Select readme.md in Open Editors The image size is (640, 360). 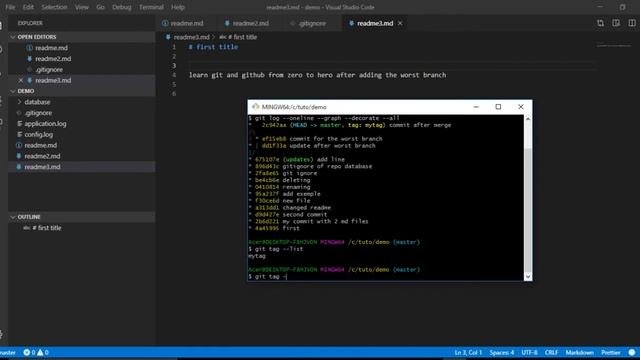82,48
